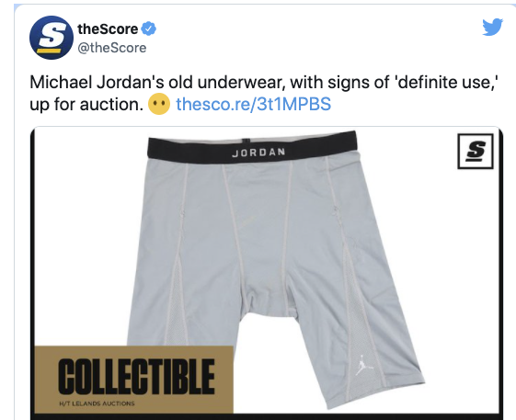The height and width of the screenshot is (420, 516).
Task: Open the grey underwear photo
Action: pyautogui.click(x=267, y=272)
